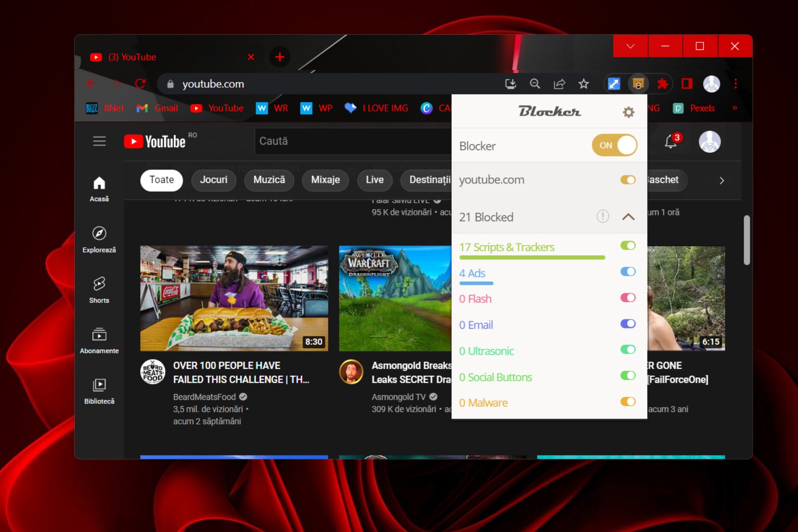798x532 pixels.
Task: Select the Toate category chip
Action: (x=162, y=180)
